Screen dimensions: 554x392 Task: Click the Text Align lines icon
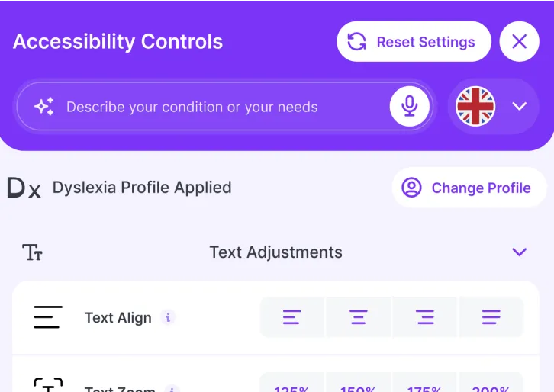click(x=47, y=317)
